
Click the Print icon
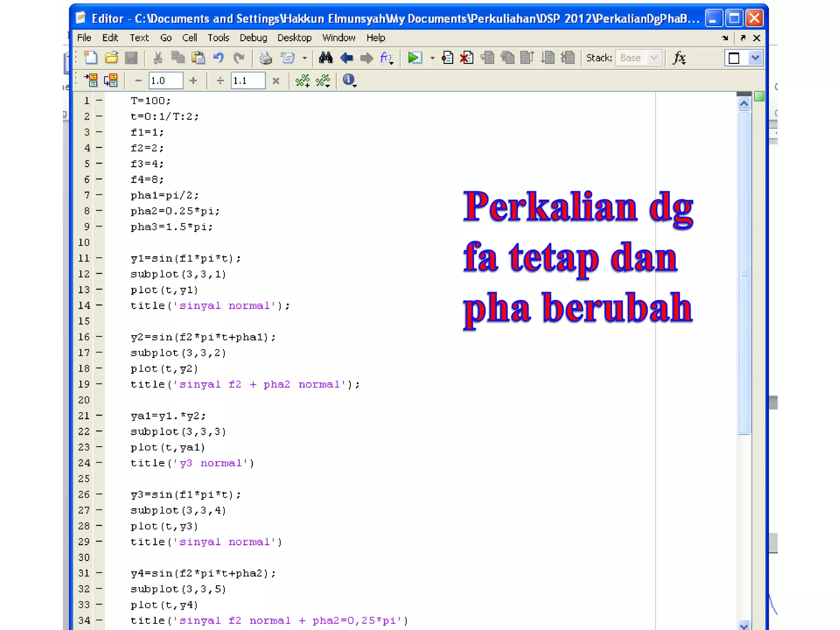click(265, 58)
